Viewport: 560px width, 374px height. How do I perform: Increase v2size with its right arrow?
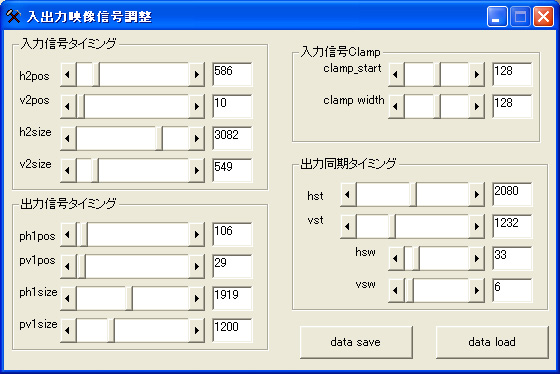197,170
